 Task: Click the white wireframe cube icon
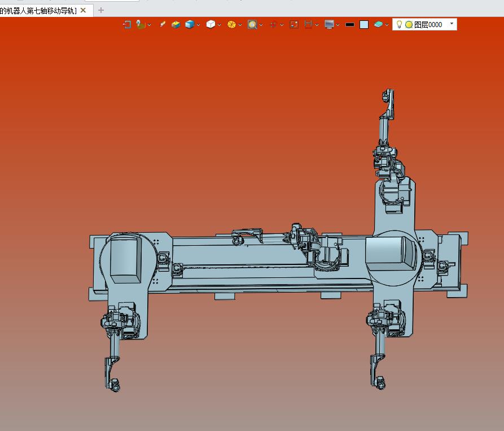[211, 24]
